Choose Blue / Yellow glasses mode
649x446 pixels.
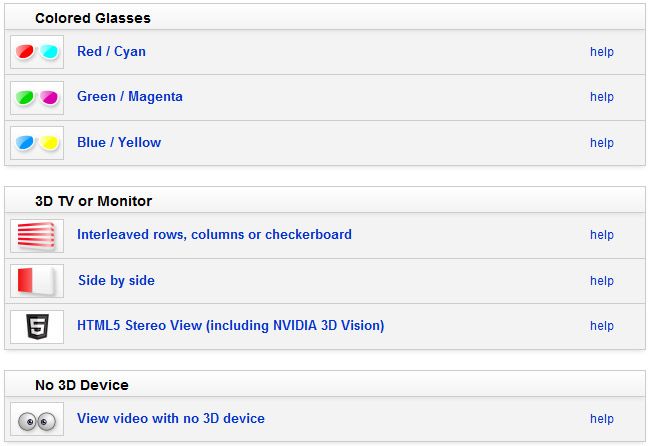119,143
